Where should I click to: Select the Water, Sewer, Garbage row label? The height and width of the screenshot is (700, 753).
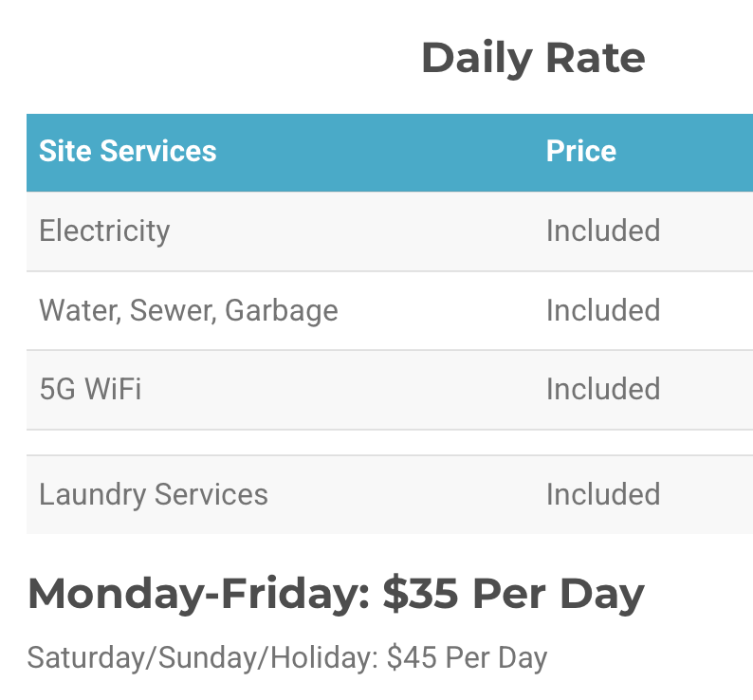pos(188,310)
